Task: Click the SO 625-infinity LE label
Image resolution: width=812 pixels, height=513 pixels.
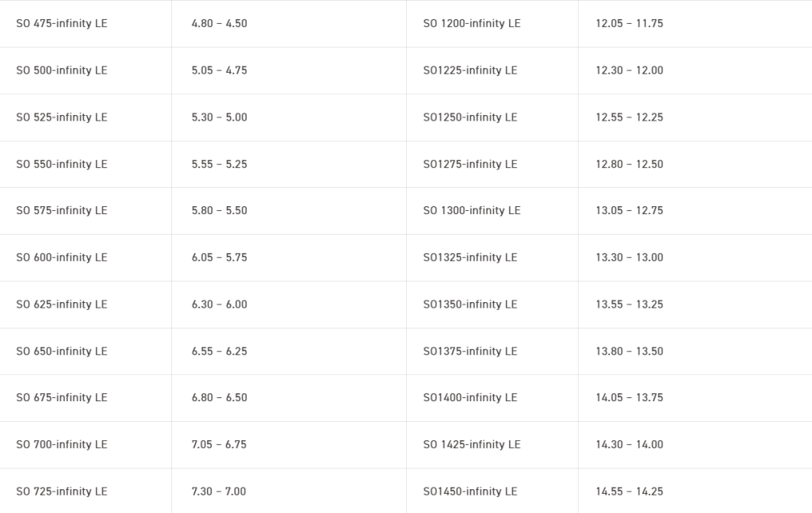Action: [x=62, y=304]
